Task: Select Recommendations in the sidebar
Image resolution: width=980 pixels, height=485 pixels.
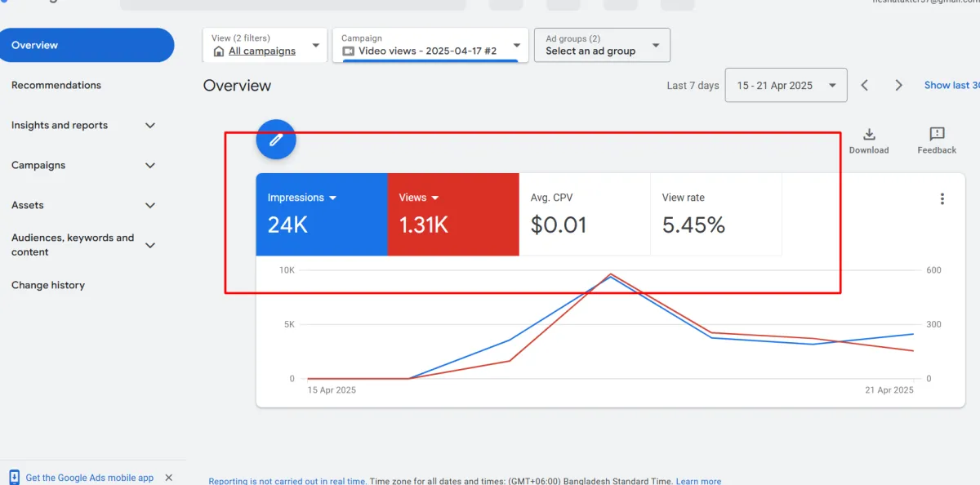Action: point(56,86)
